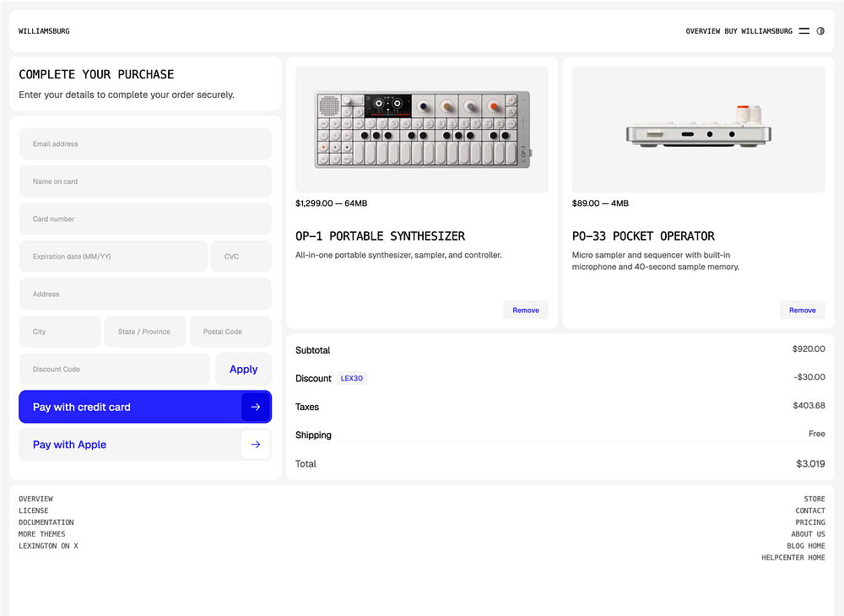Apply the discount code
The width and height of the screenshot is (844, 616).
[243, 369]
